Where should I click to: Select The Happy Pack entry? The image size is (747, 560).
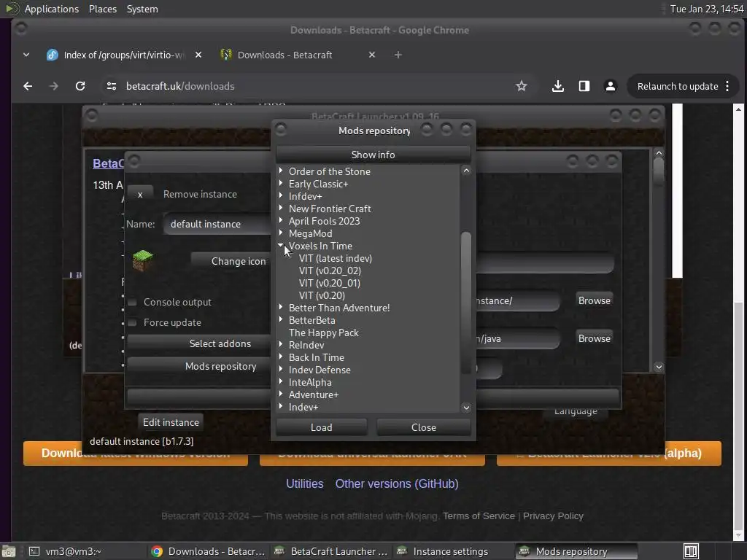click(323, 332)
